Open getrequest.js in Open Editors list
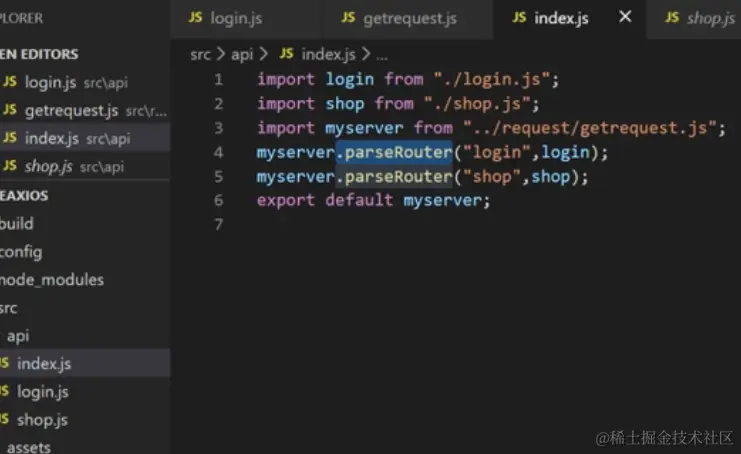This screenshot has height=454, width=741. tap(85, 111)
